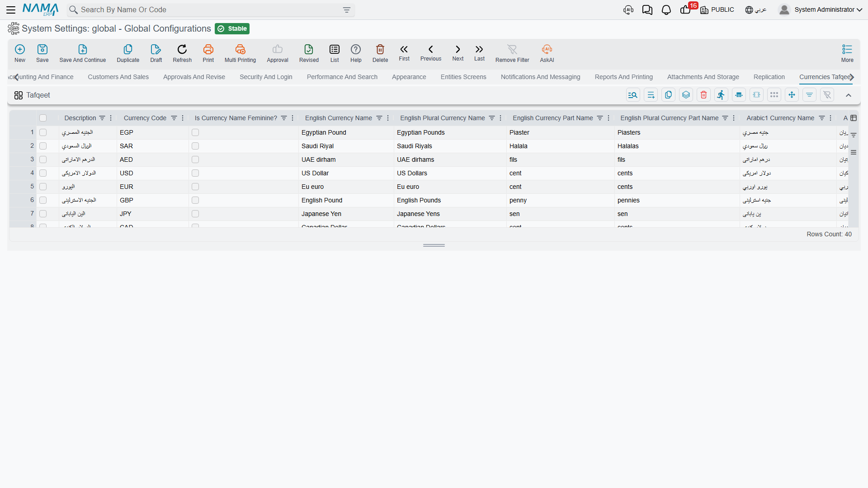Click Remove Filter
868x488 pixels.
512,53
